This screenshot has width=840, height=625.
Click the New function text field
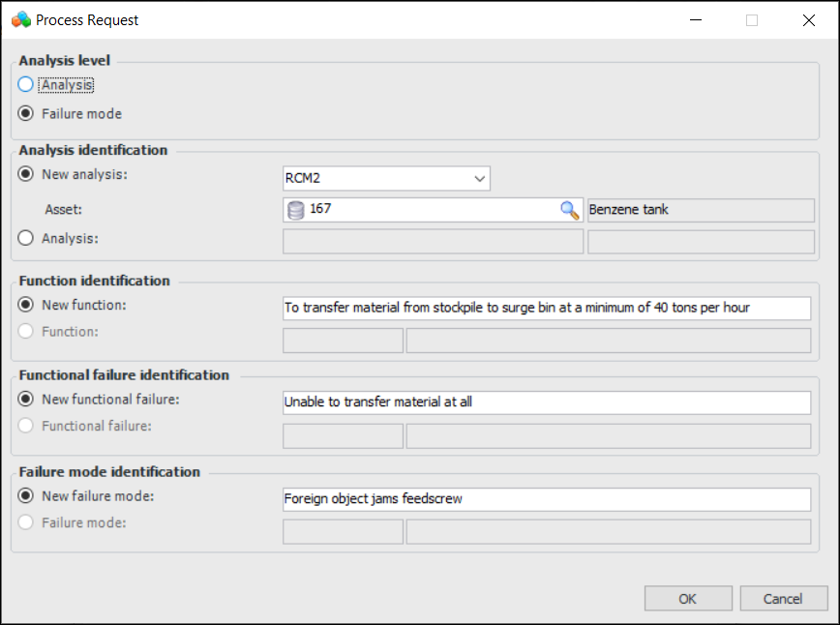545,308
